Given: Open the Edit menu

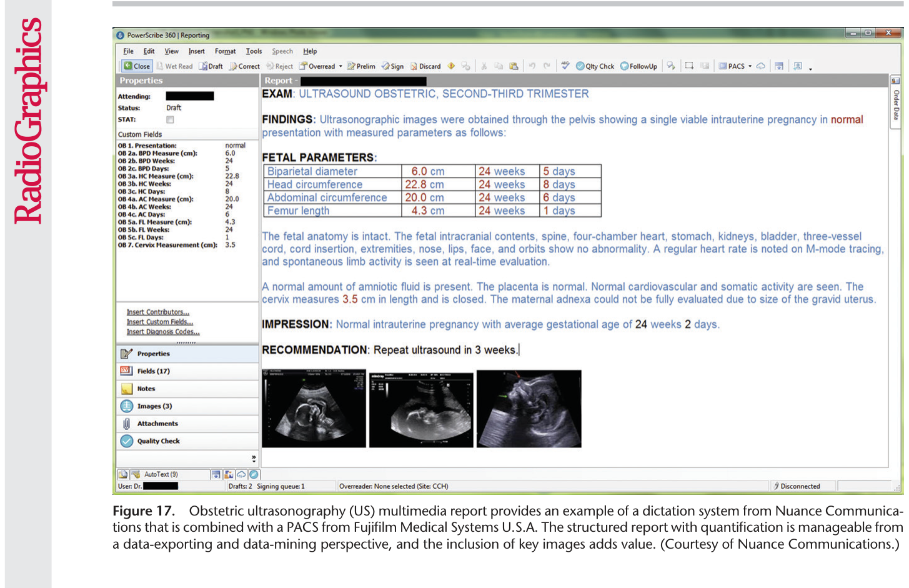Looking at the screenshot, I should coord(149,51).
